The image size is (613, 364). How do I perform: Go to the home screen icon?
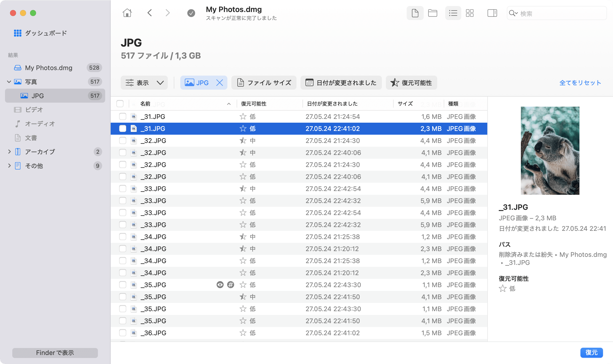coord(127,13)
